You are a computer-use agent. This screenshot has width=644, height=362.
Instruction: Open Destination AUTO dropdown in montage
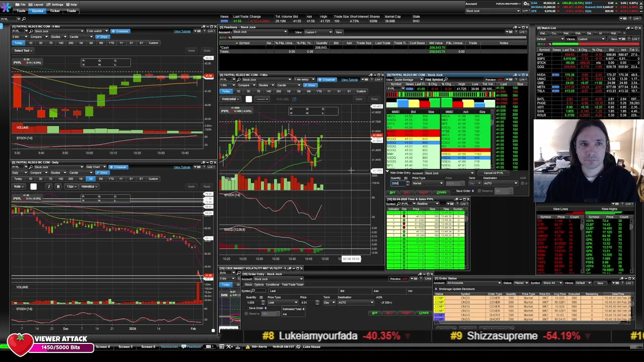[500, 183]
